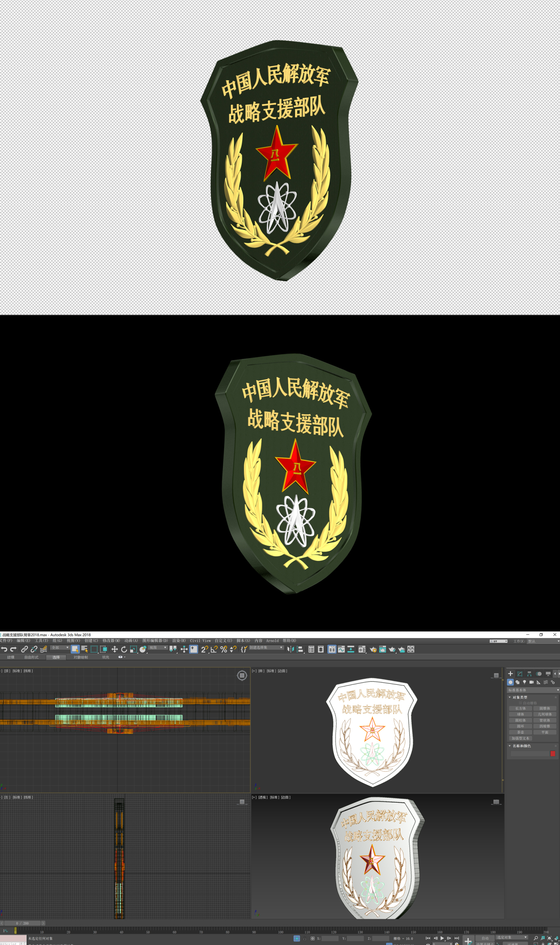Image resolution: width=560 pixels, height=945 pixels.
Task: Click Render in the Cloud teapot
Action: coord(402,649)
